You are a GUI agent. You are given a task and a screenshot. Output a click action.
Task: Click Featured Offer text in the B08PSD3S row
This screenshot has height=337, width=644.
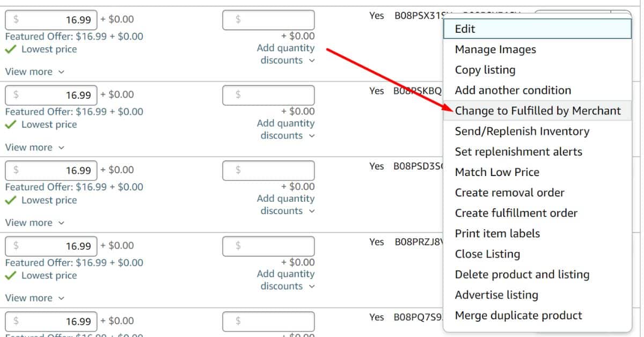(74, 187)
